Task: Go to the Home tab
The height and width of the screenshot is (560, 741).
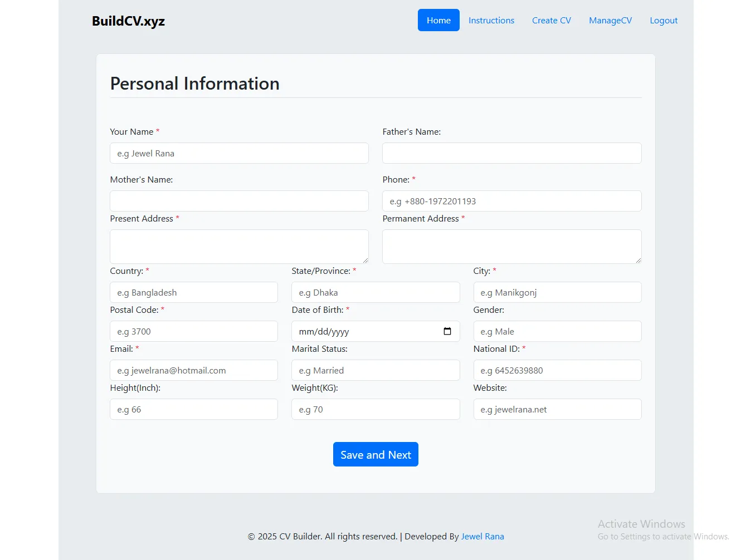Action: click(x=438, y=20)
